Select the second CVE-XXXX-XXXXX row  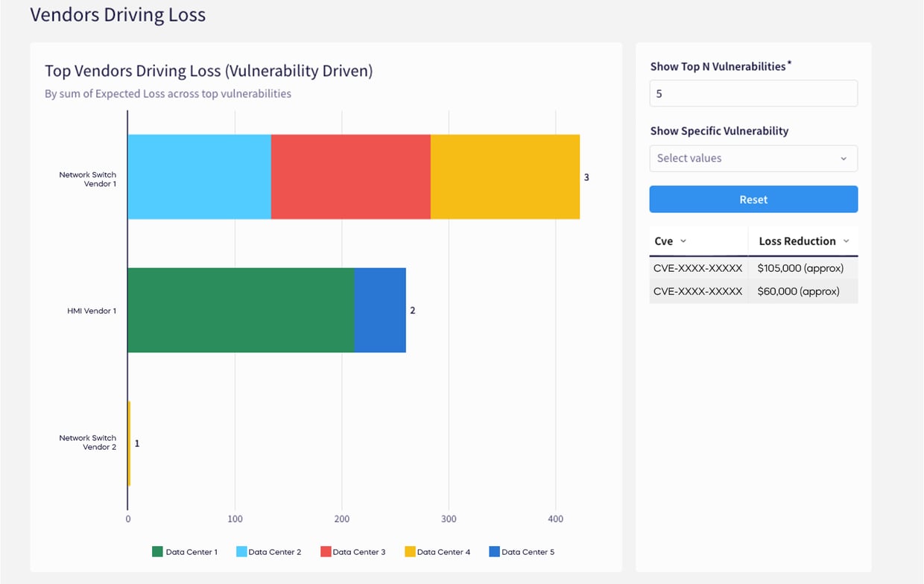[697, 291]
